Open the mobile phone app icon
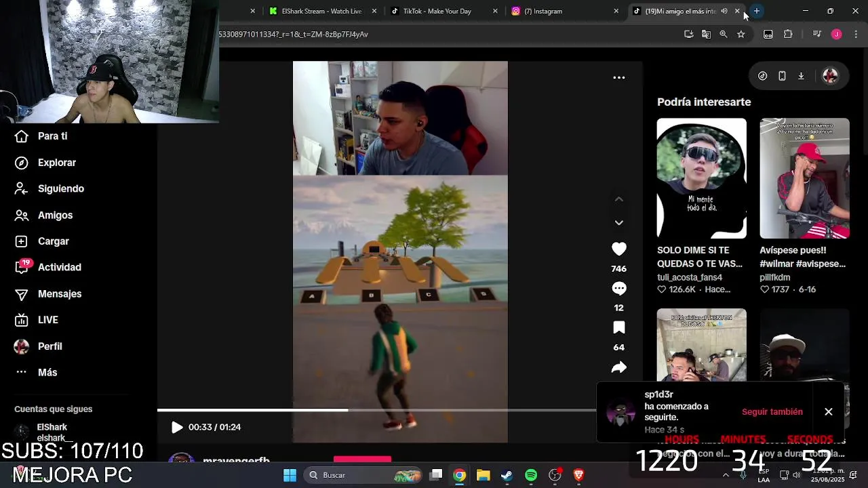Image resolution: width=868 pixels, height=488 pixels. (x=782, y=76)
